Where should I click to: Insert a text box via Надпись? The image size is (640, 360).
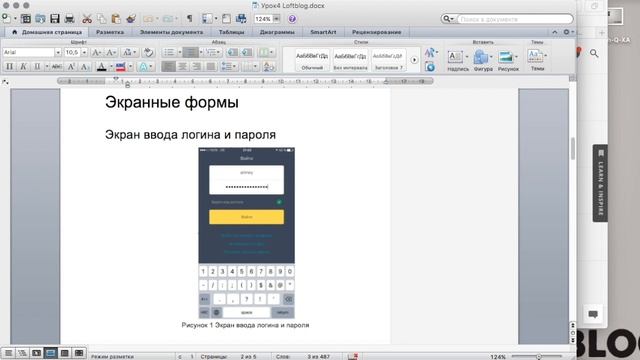[458, 60]
